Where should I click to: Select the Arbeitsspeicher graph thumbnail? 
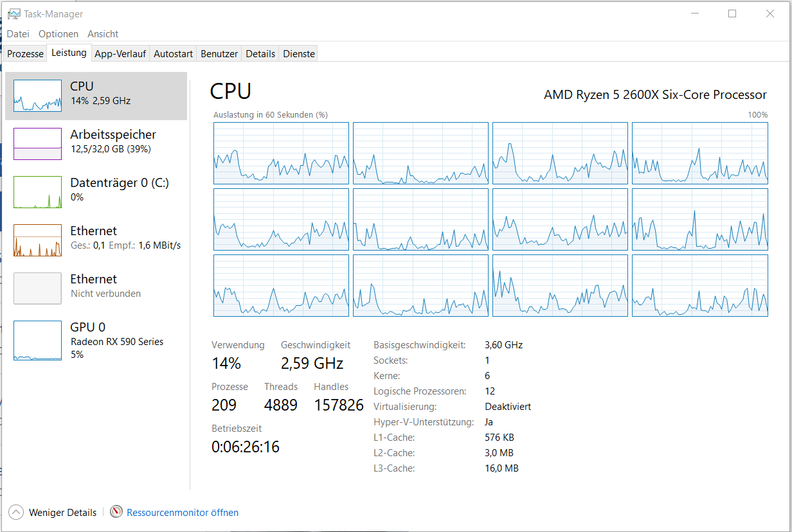(38, 144)
